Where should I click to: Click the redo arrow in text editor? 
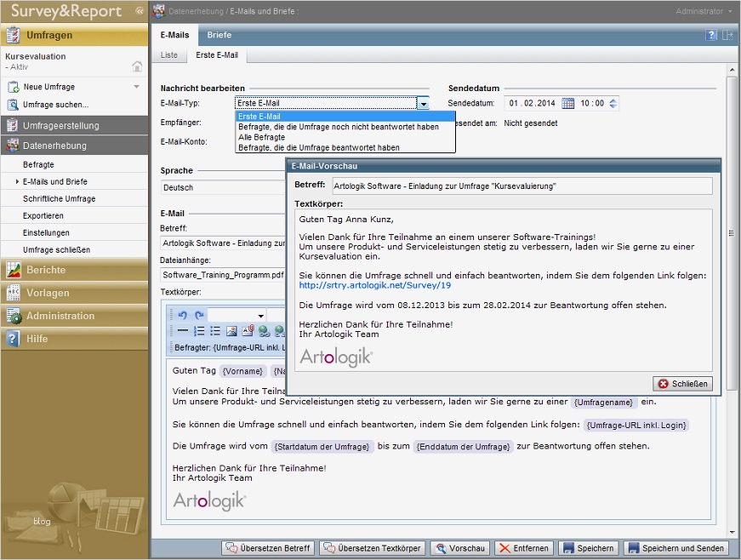[x=199, y=315]
